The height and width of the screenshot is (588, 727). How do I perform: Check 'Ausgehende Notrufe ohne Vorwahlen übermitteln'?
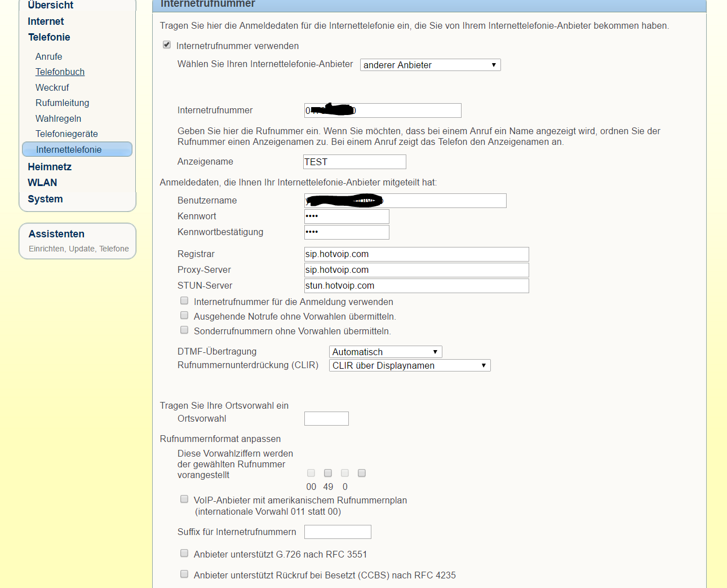tap(184, 316)
